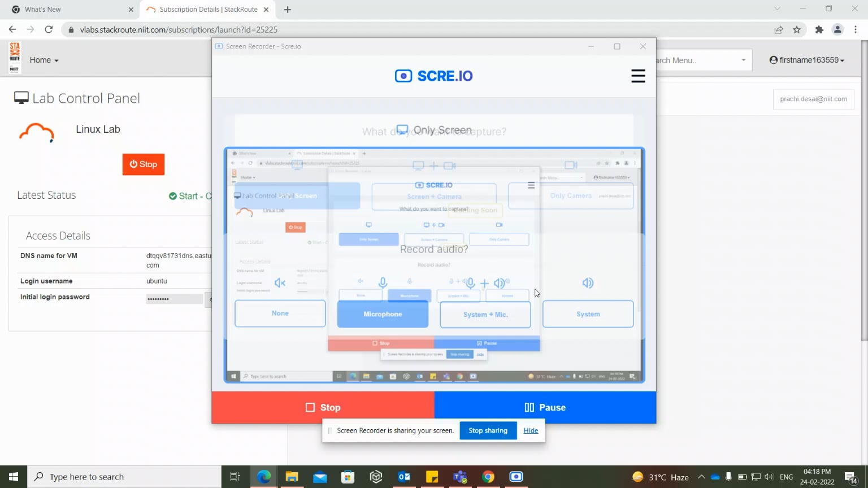Go back in browser history

[12, 29]
